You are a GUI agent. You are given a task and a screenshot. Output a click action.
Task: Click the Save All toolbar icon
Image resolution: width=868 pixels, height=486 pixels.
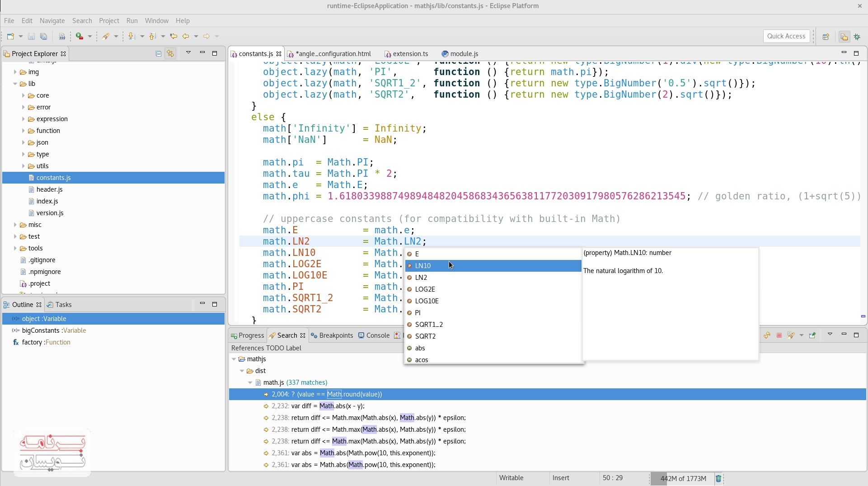(44, 36)
